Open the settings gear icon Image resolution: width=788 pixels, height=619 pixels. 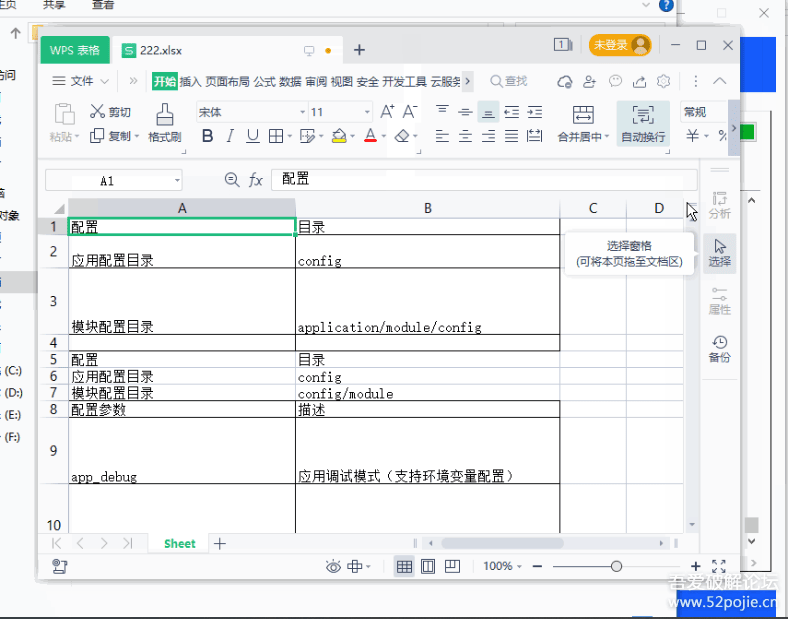coord(663,81)
